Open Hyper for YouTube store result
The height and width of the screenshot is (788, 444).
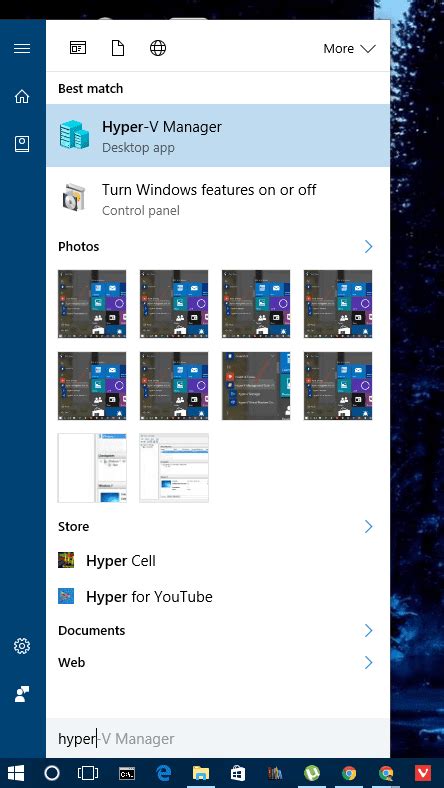tap(218, 597)
